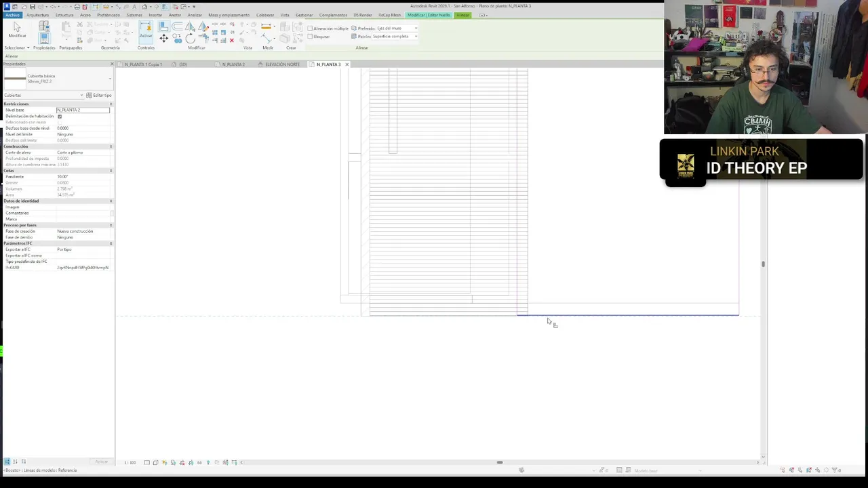Click the Desfase base desde nivel value

(83, 128)
